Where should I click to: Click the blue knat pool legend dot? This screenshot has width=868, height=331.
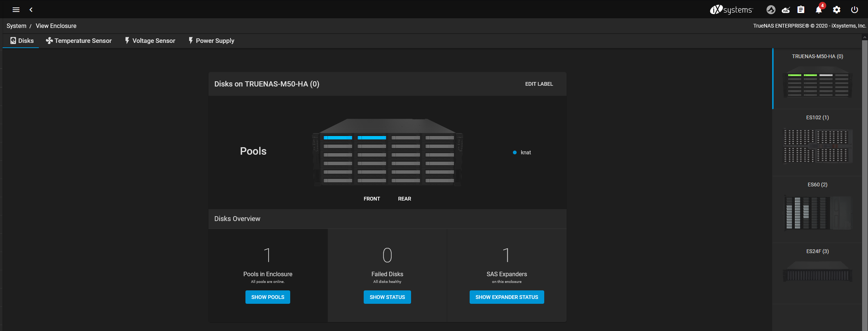point(515,152)
